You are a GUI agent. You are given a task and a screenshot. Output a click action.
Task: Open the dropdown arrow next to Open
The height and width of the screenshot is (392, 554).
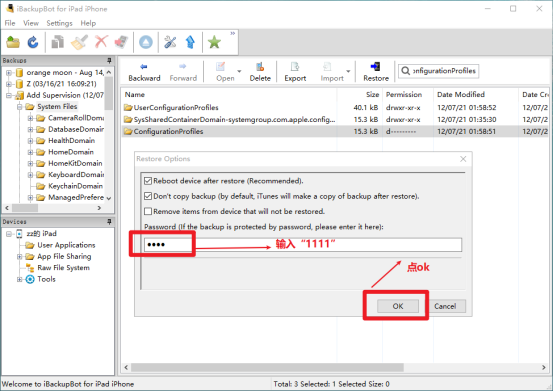239,72
